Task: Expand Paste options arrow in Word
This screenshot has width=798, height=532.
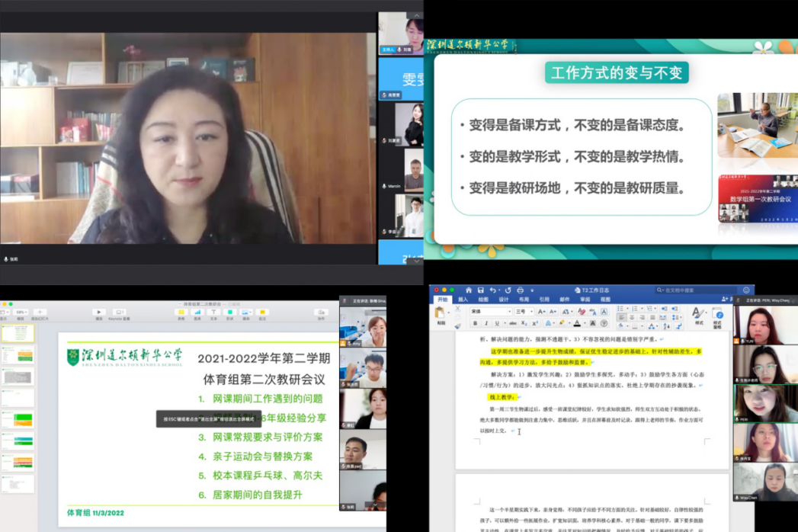Action: point(448,312)
